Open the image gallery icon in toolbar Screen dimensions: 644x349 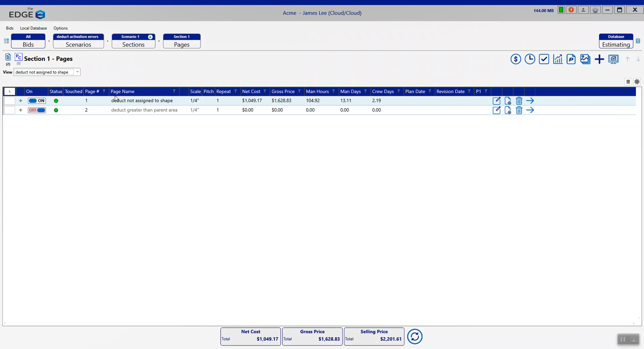pyautogui.click(x=585, y=59)
